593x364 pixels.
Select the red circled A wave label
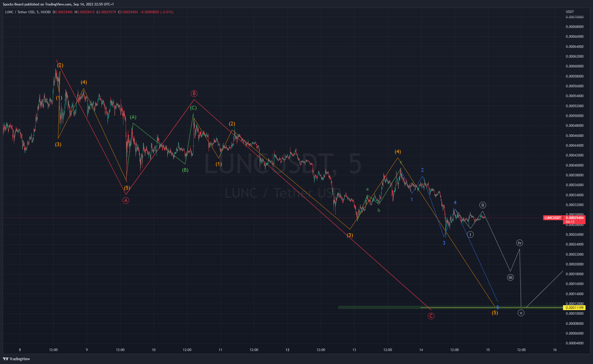coord(126,201)
